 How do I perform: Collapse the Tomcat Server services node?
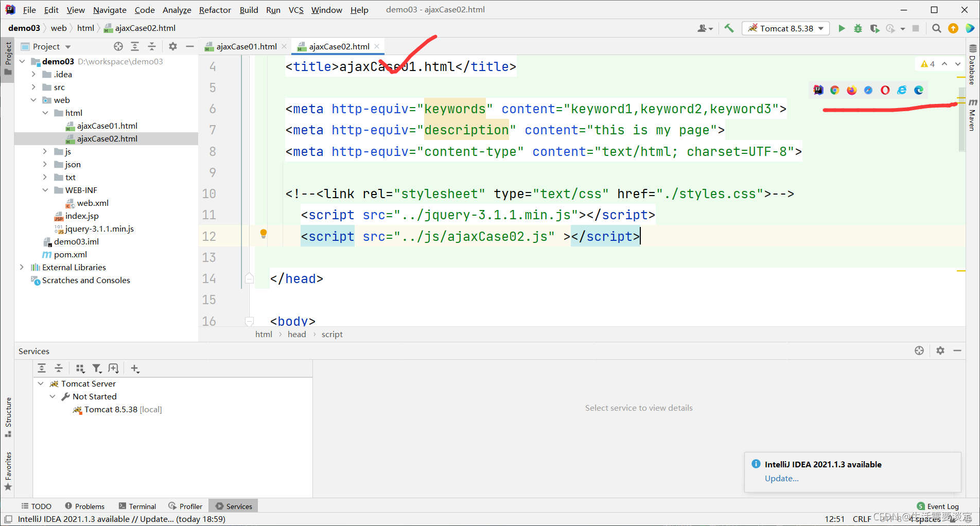tap(41, 383)
